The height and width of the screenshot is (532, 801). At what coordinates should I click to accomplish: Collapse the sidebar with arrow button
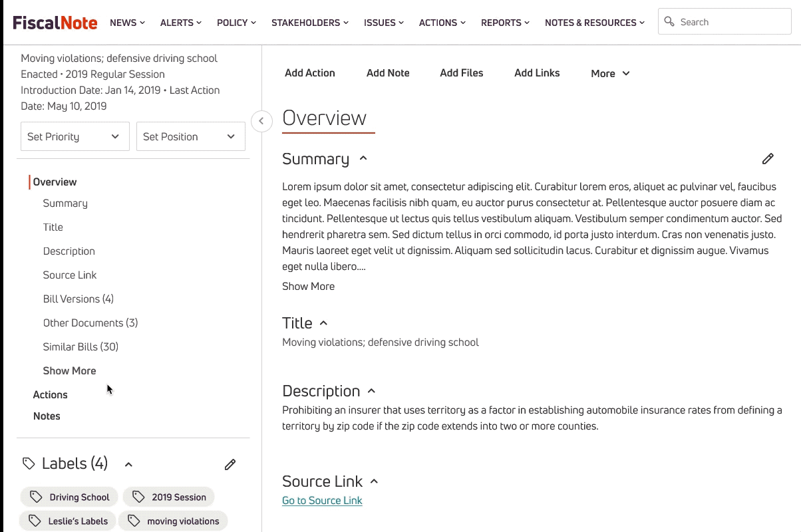click(261, 121)
